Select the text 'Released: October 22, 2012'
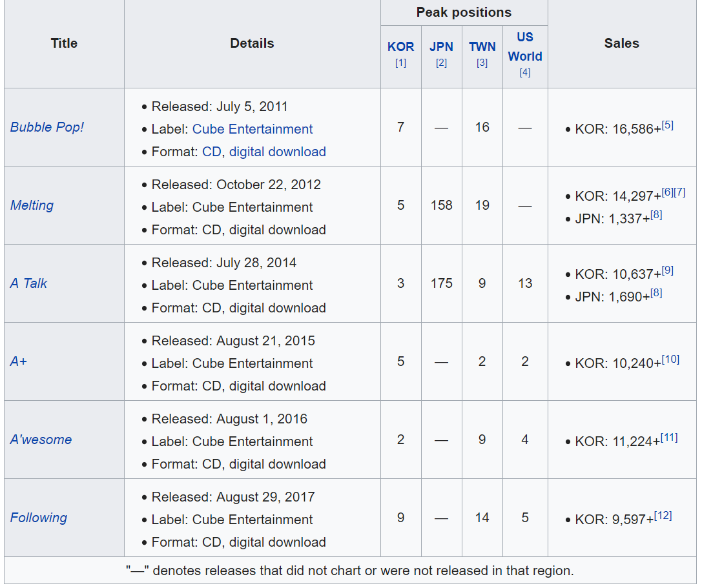 pyautogui.click(x=236, y=185)
